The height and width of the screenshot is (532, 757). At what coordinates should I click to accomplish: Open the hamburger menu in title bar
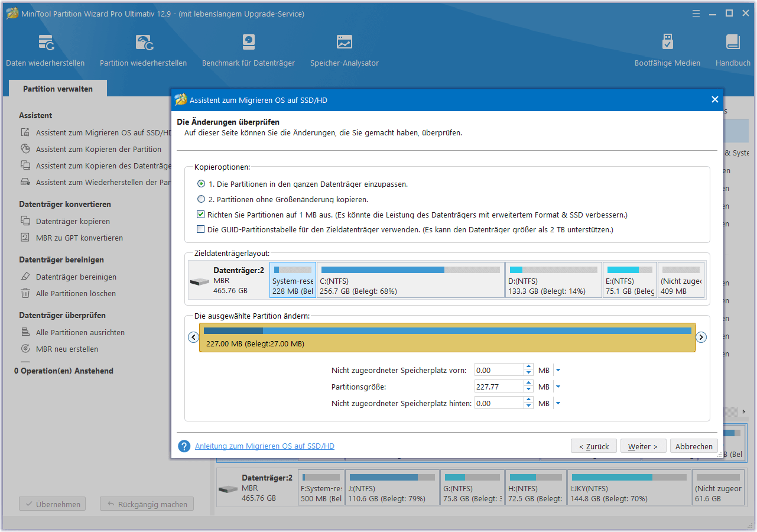tap(696, 13)
